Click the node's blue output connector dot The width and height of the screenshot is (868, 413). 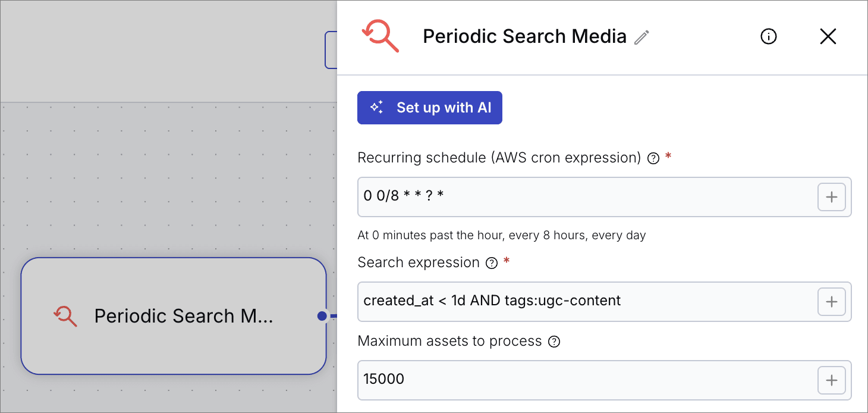[x=322, y=316]
